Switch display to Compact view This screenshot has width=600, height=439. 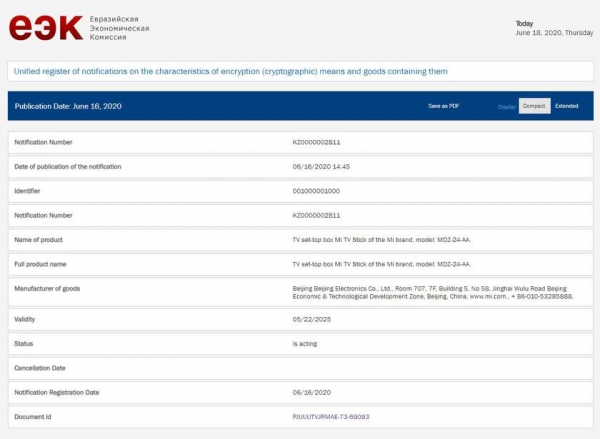click(534, 106)
